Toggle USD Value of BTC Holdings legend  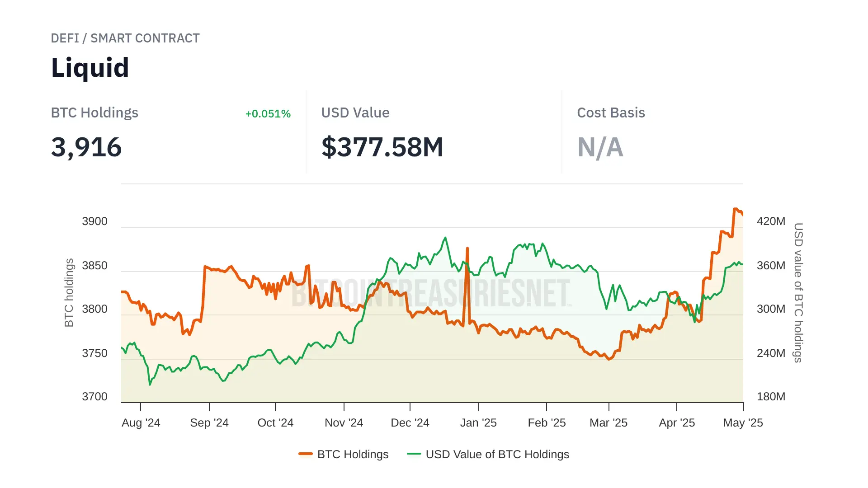point(497,454)
